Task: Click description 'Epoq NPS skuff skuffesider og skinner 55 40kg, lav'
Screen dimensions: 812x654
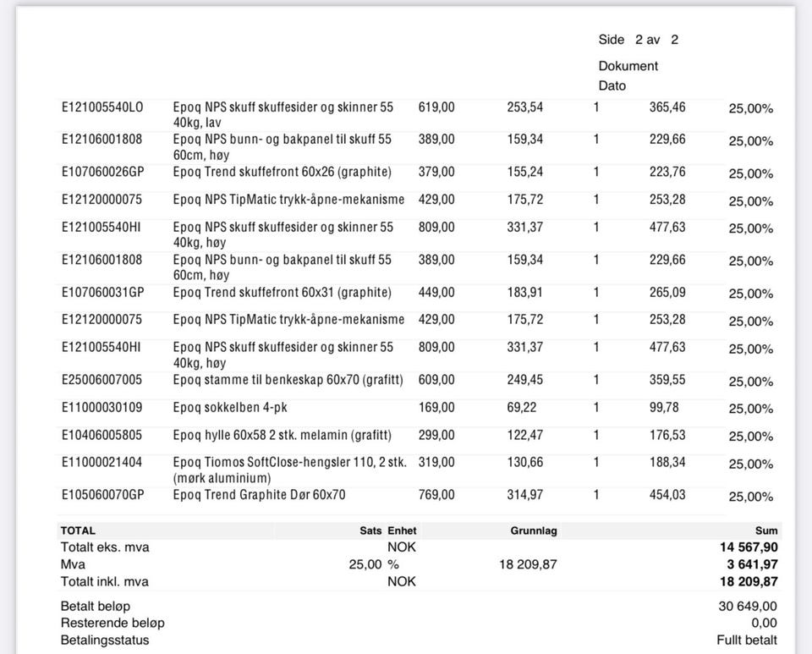Action: pyautogui.click(x=283, y=115)
